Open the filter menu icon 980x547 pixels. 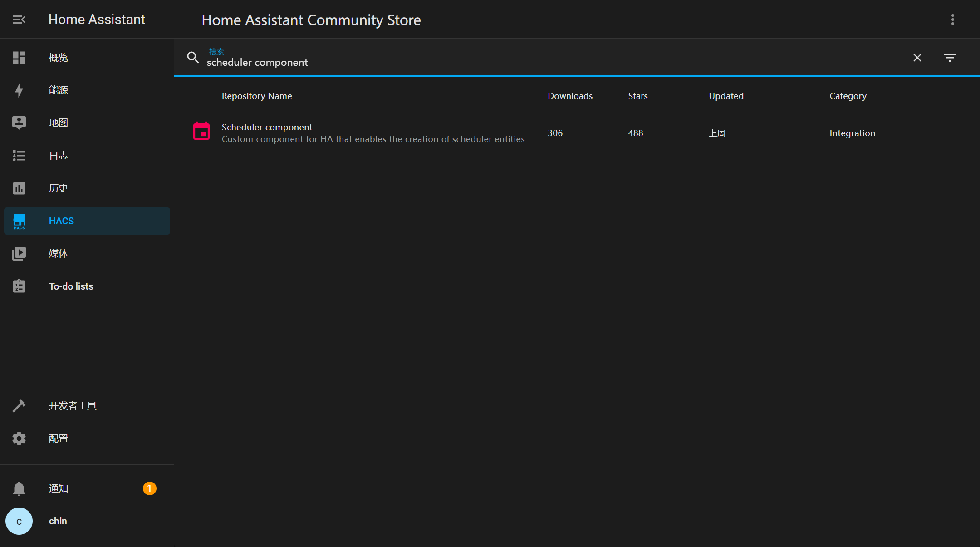tap(950, 58)
